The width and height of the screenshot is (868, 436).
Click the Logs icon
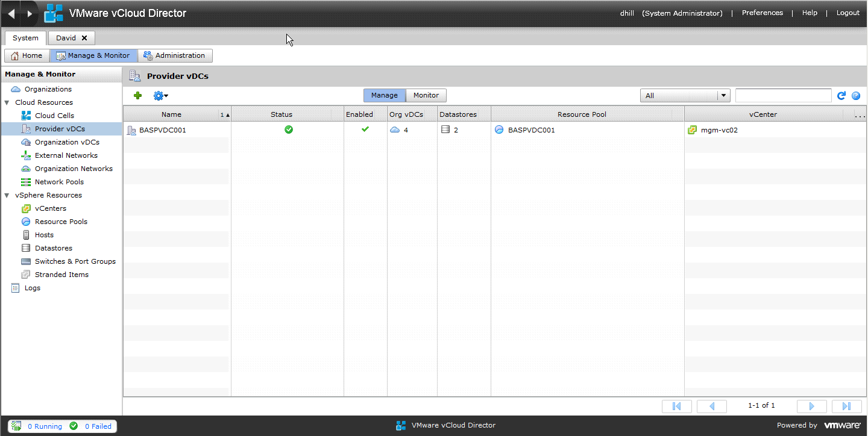pyautogui.click(x=16, y=288)
